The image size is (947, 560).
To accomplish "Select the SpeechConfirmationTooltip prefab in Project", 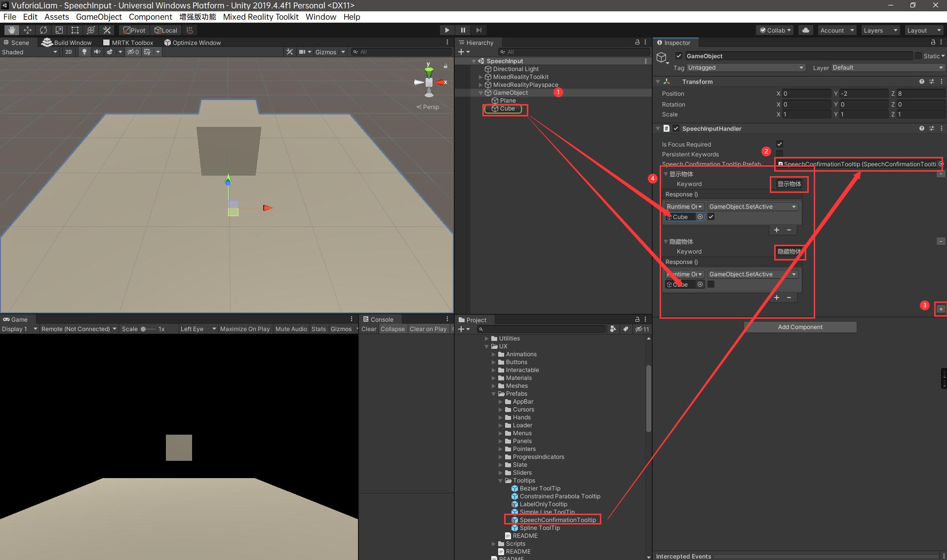I will pos(557,520).
